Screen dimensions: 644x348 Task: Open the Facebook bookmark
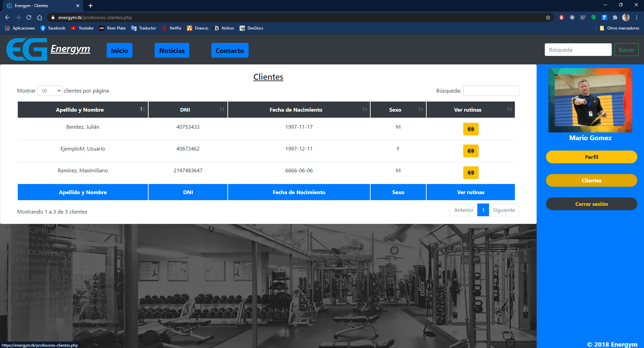53,28
